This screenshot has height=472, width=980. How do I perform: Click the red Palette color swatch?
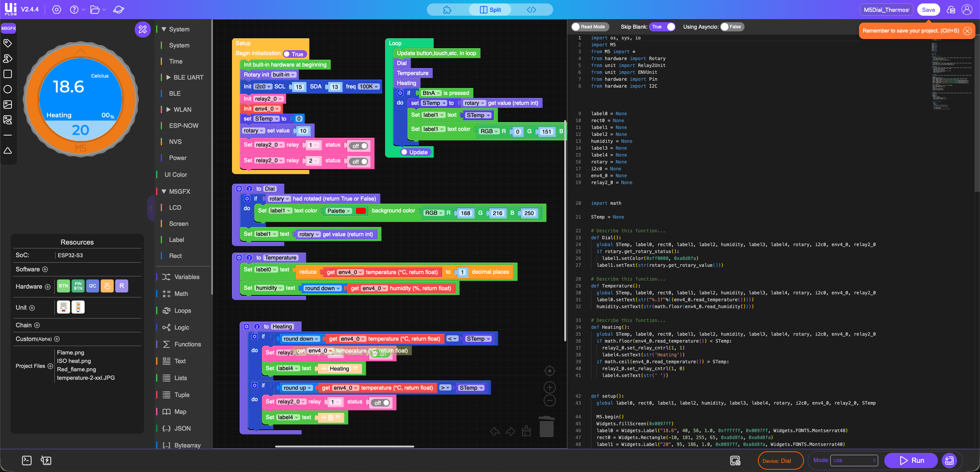tap(360, 211)
